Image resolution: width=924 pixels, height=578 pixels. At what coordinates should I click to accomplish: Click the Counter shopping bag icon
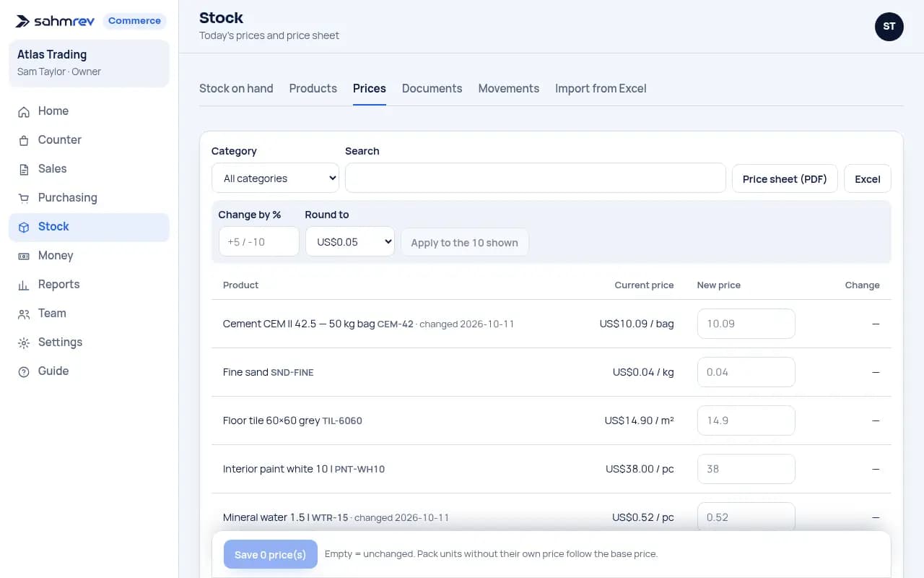[24, 140]
